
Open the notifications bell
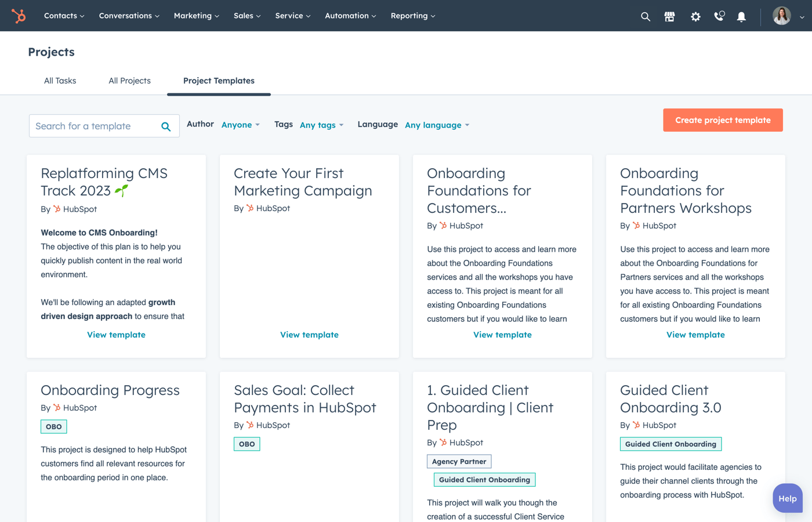click(x=741, y=16)
